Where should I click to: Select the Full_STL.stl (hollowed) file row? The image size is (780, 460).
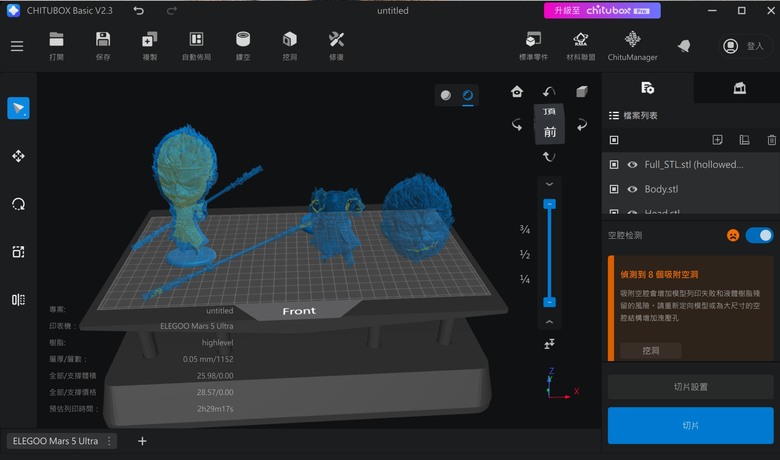pyautogui.click(x=691, y=165)
